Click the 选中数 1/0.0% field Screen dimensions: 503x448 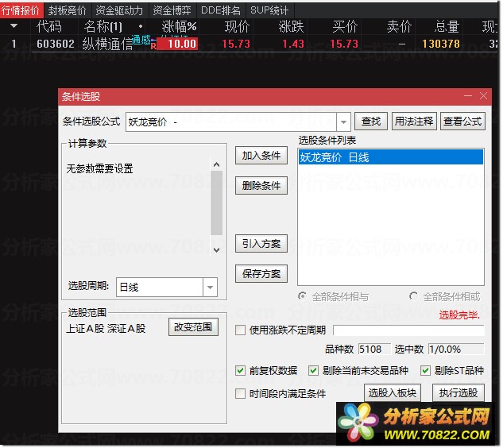coord(456,350)
